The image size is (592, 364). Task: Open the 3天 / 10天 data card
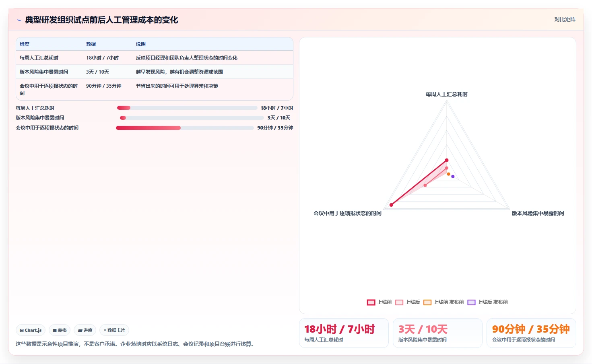click(437, 333)
